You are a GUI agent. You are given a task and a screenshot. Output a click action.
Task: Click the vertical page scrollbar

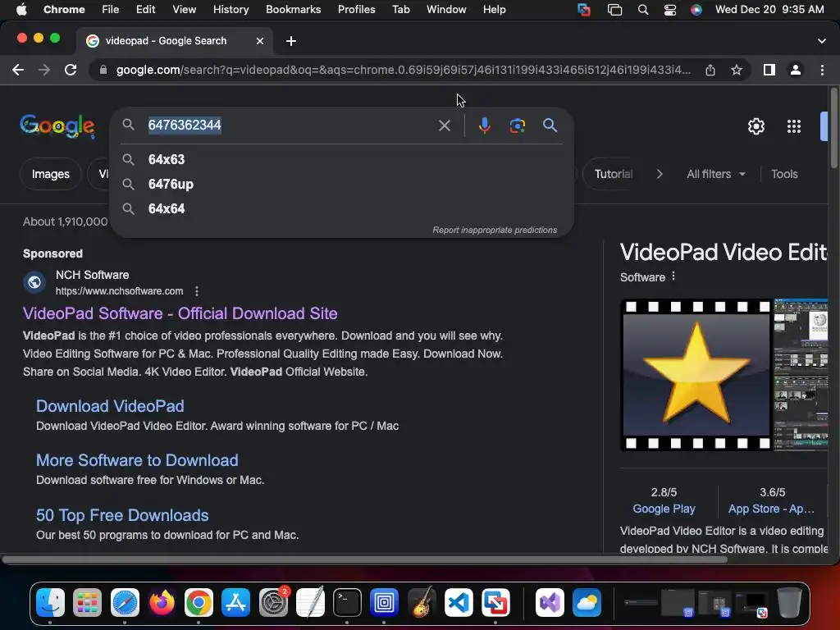point(833,129)
